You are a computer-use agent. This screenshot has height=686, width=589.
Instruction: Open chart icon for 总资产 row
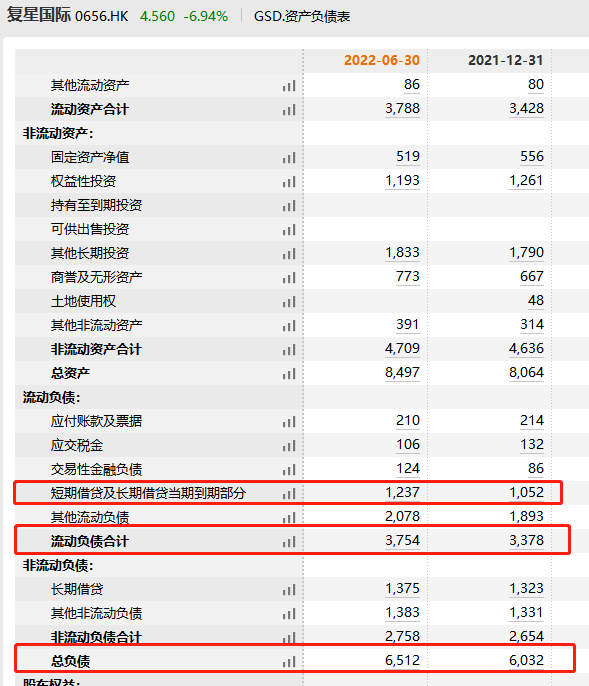point(289,374)
